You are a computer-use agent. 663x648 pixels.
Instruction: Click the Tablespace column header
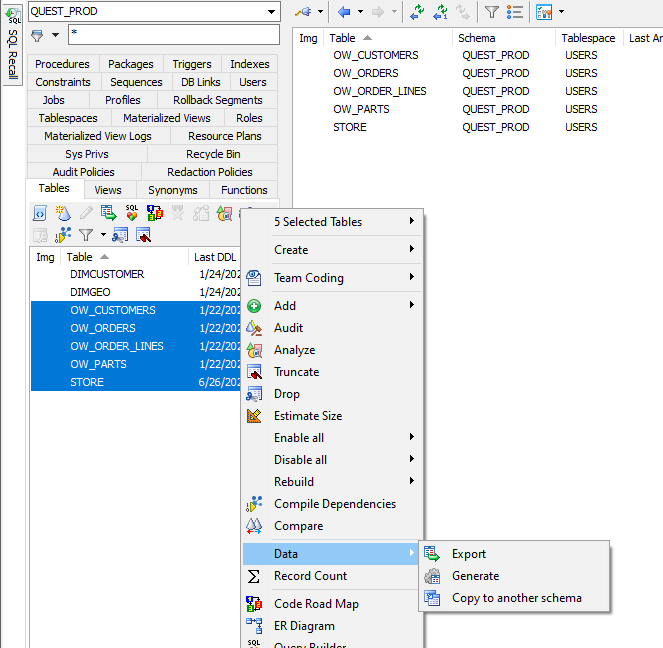tap(588, 38)
